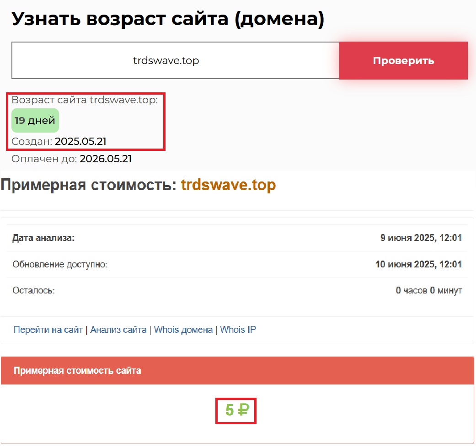Screen dimensions: 476x448
Task: Click the orange trdswave.top heading link
Action: click(228, 185)
